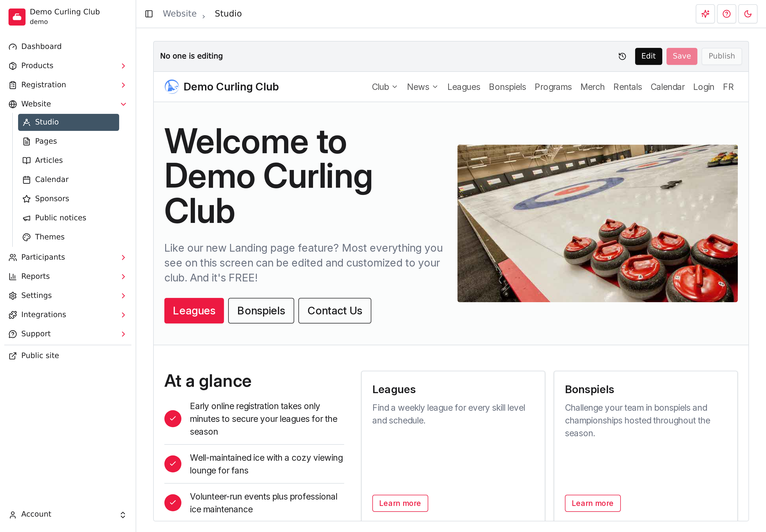Toggle the sidebar panel icon

pyautogui.click(x=149, y=14)
